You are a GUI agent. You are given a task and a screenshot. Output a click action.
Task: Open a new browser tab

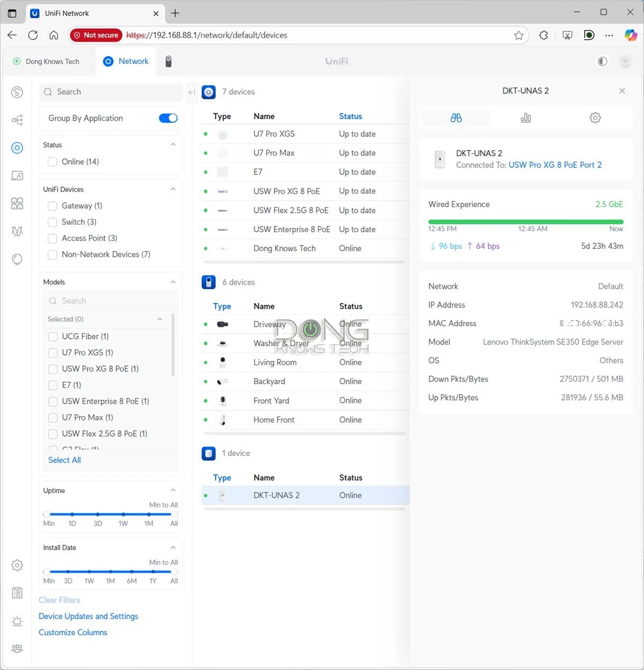[175, 13]
